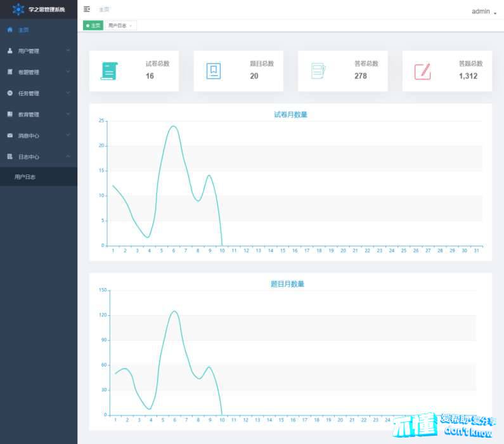Click the 任务管理 sidebar icon
Viewport: 504px width, 444px height.
(10, 93)
